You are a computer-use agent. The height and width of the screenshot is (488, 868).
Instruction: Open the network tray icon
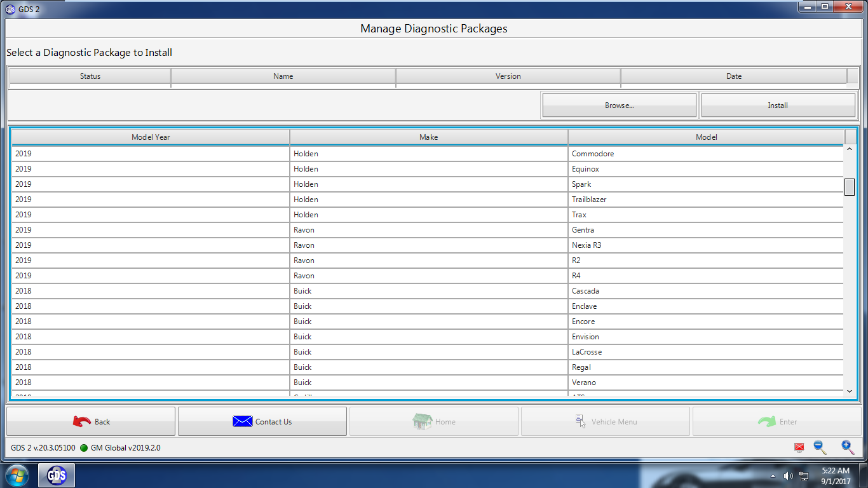pyautogui.click(x=804, y=476)
